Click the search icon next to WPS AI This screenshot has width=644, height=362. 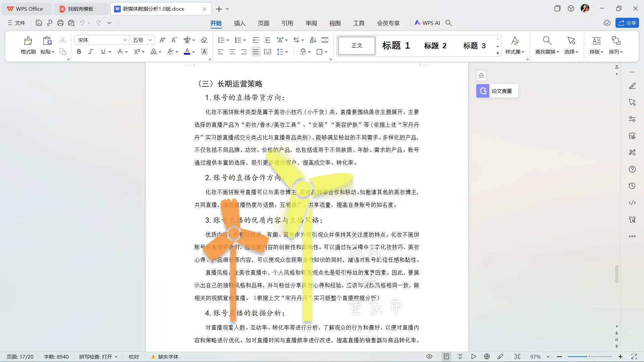coord(448,23)
